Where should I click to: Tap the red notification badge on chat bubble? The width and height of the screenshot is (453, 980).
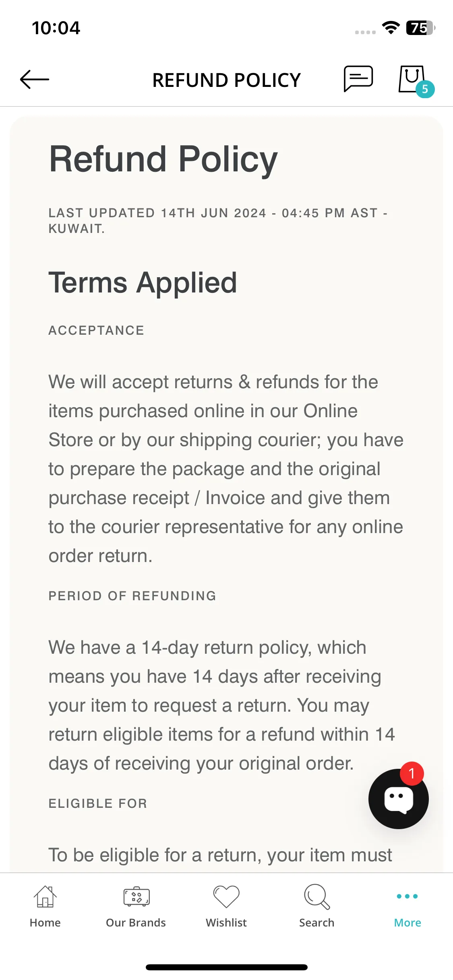[x=412, y=773]
